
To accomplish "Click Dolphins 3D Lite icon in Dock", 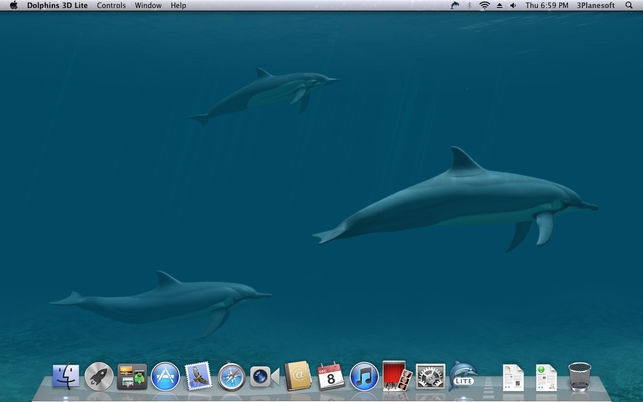I will pyautogui.click(x=463, y=376).
